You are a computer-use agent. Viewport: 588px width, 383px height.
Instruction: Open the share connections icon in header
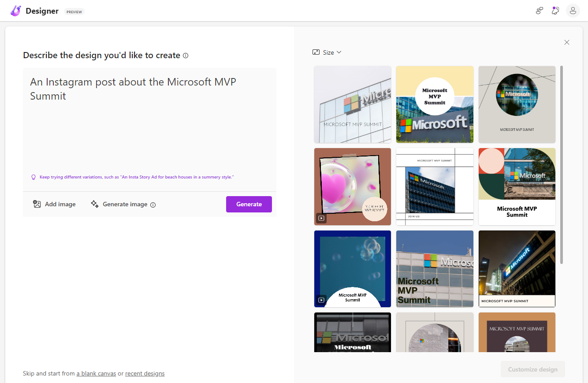click(x=539, y=11)
